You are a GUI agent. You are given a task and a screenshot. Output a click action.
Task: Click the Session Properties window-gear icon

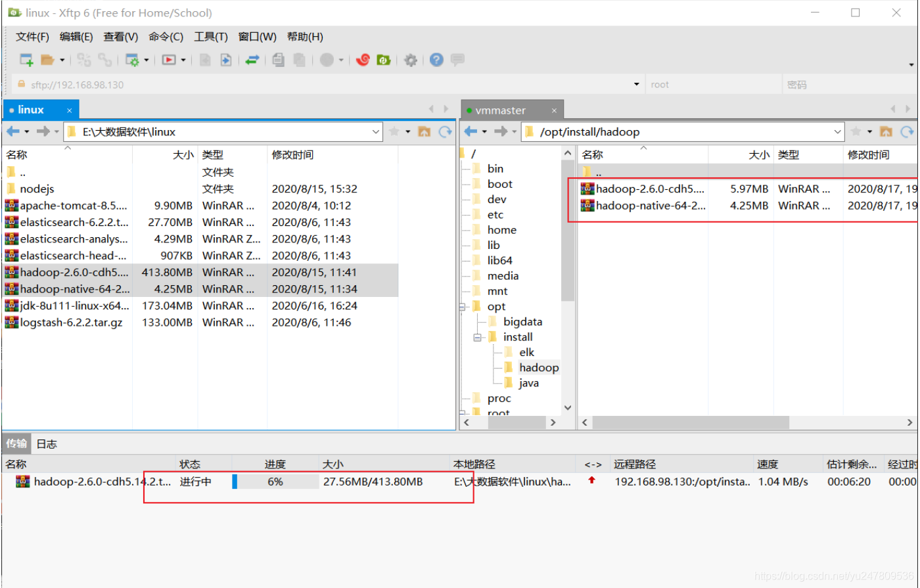(132, 60)
